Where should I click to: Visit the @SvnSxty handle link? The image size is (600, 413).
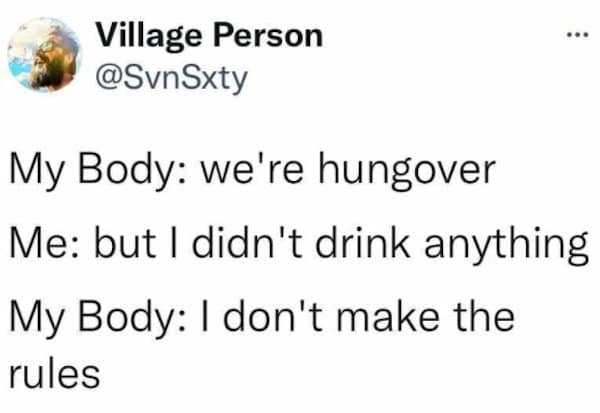tap(172, 79)
